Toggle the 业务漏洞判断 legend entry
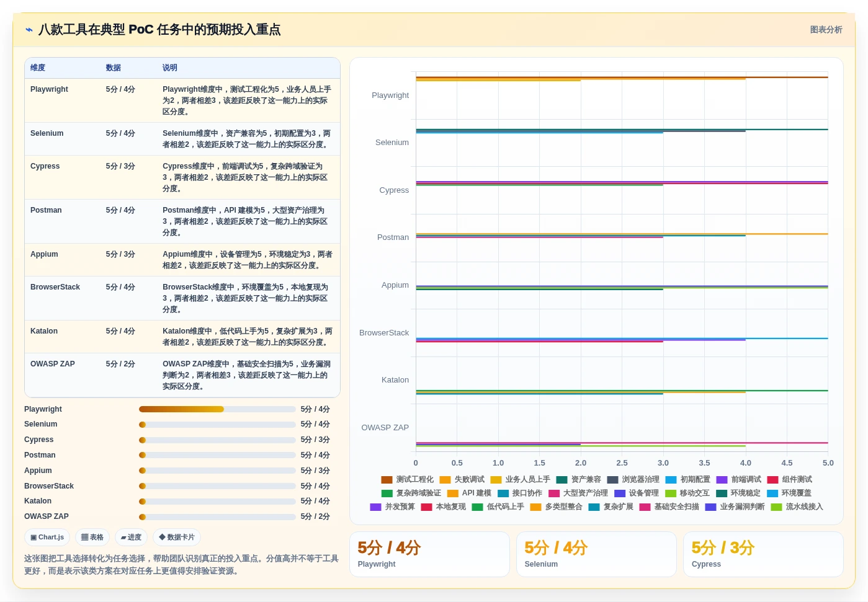This screenshot has width=868, height=602. click(735, 507)
